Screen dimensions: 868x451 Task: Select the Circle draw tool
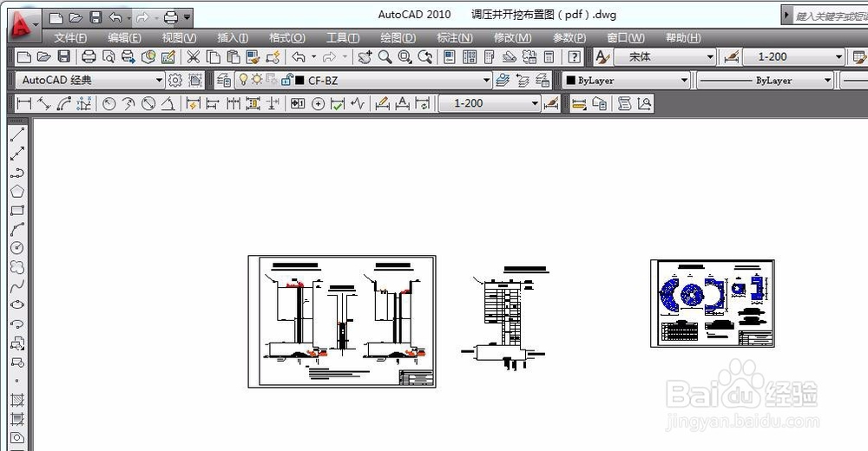(x=17, y=248)
